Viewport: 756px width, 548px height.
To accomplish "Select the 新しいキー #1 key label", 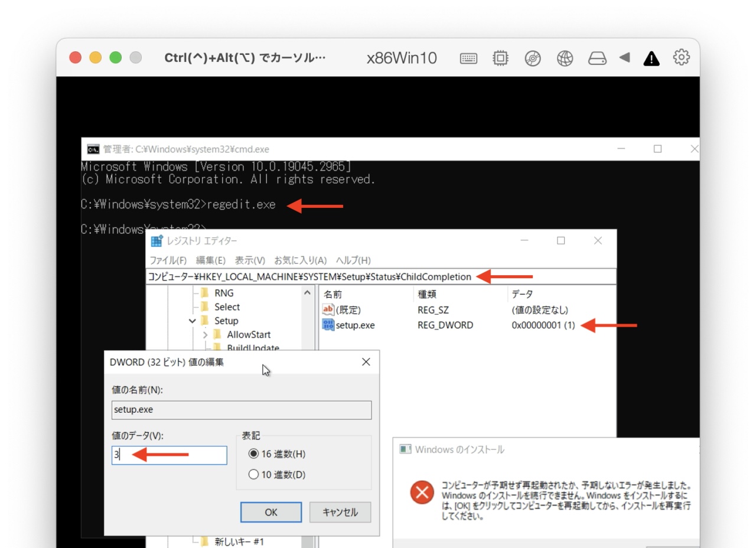I will pos(239,541).
